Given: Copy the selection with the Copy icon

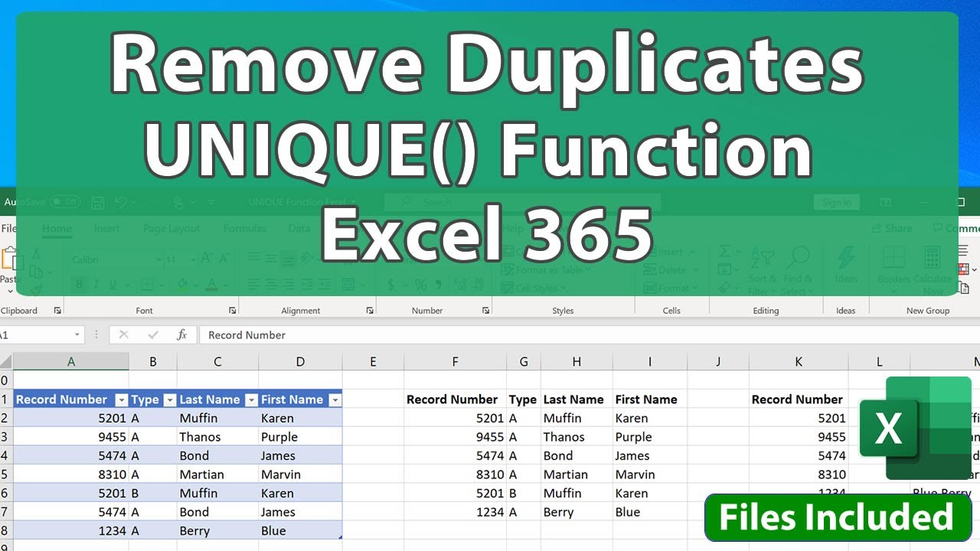Looking at the screenshot, I should [x=35, y=271].
